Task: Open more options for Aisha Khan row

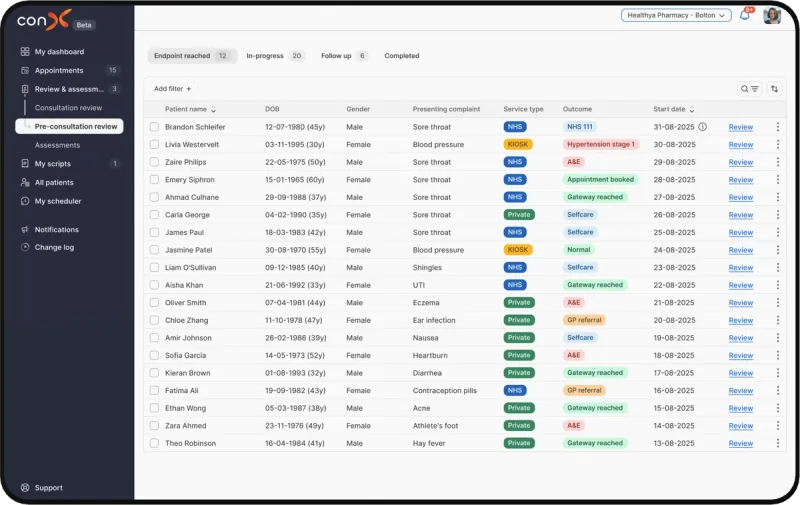Action: click(778, 285)
